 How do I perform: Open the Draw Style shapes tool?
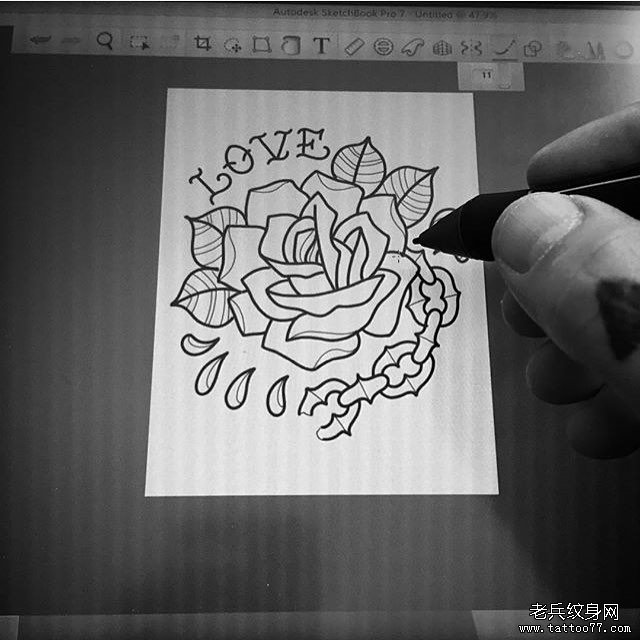tap(533, 47)
